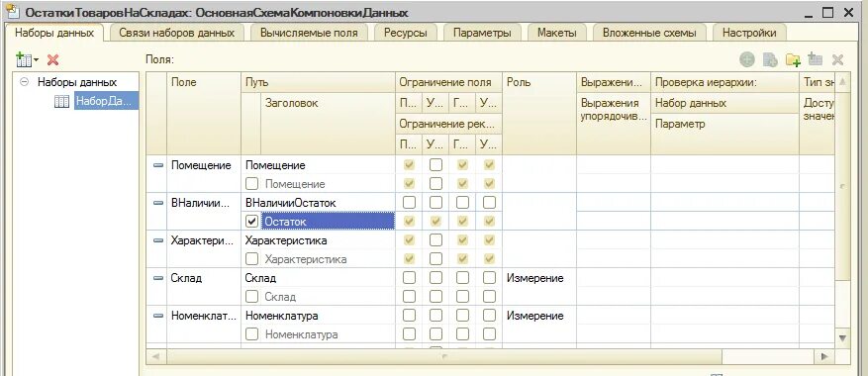
Task: Click the Набор данных sub-header
Action: click(724, 103)
